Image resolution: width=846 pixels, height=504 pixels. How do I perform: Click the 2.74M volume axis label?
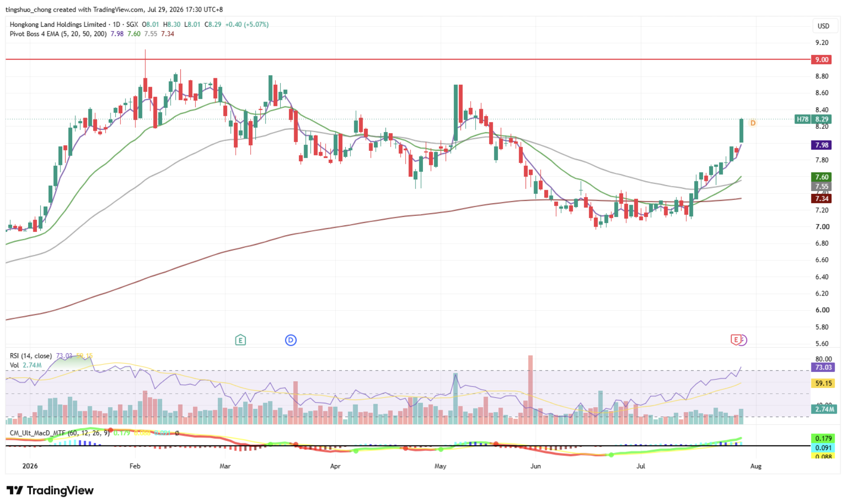824,409
